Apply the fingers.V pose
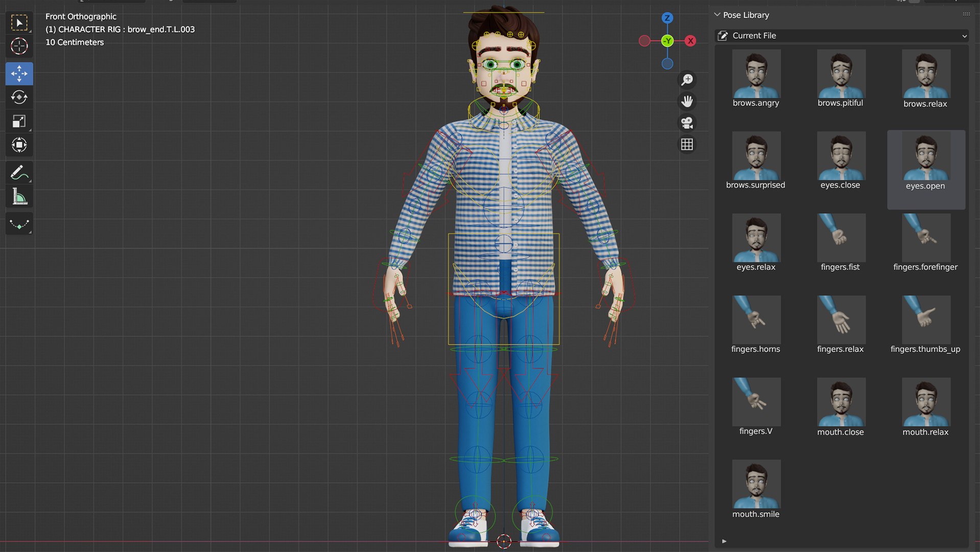 756,407
